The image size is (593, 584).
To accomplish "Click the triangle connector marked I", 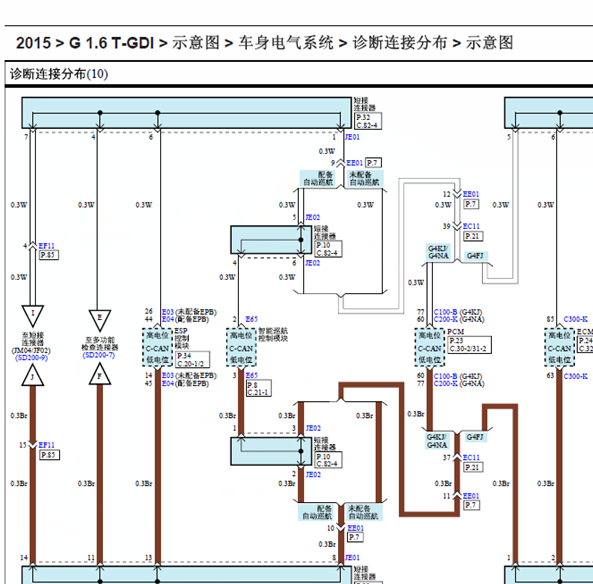I will coord(33,314).
